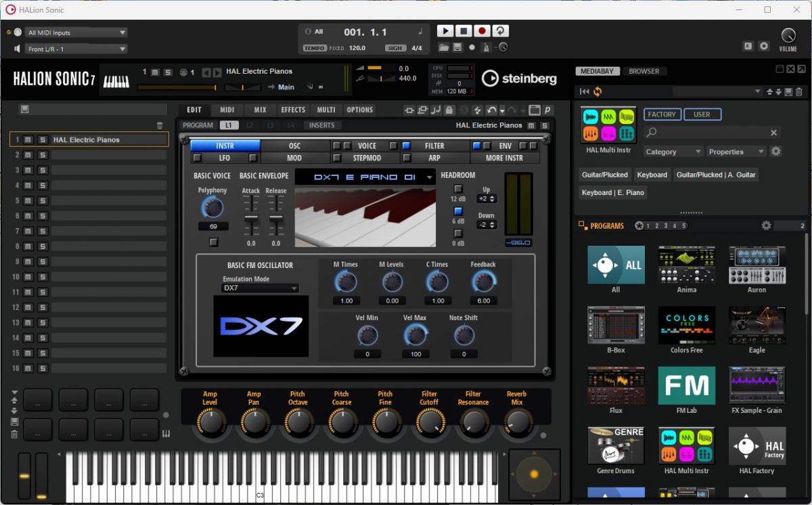
Task: Click the trash icon above the slot rack
Action: click(x=160, y=125)
